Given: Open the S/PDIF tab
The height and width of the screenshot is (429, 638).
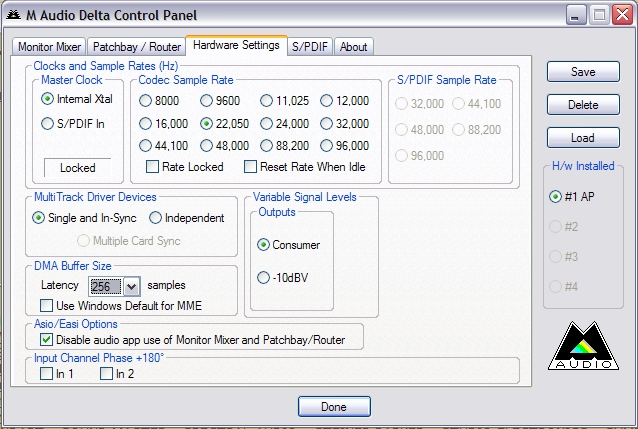Looking at the screenshot, I should click(x=310, y=47).
